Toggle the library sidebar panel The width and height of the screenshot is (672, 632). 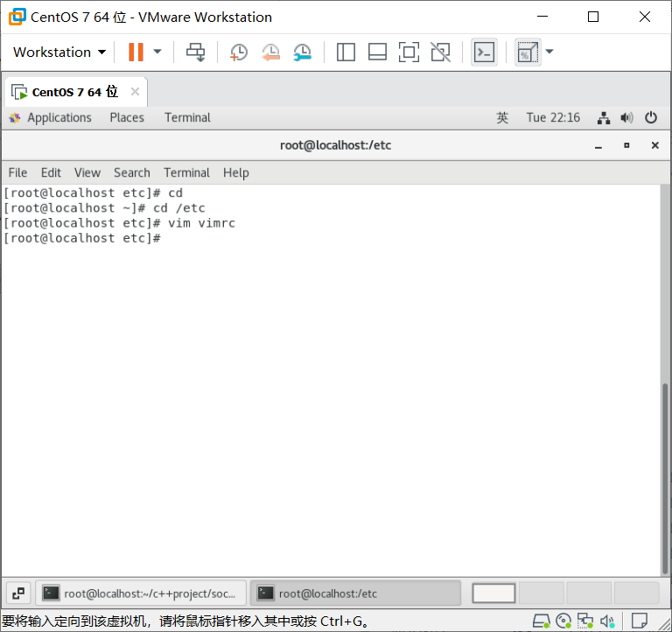click(346, 53)
